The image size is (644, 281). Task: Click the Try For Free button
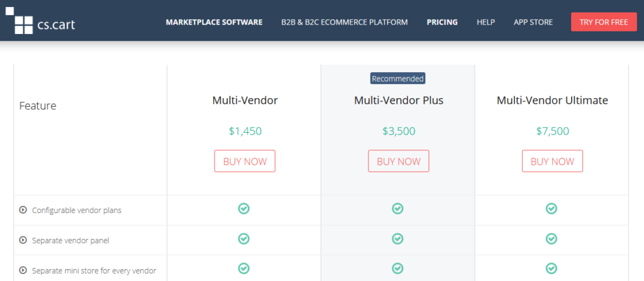coord(604,22)
